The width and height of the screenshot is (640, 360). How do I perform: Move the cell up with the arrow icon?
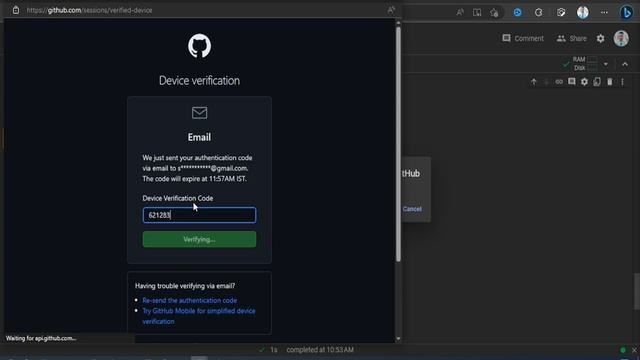[533, 82]
